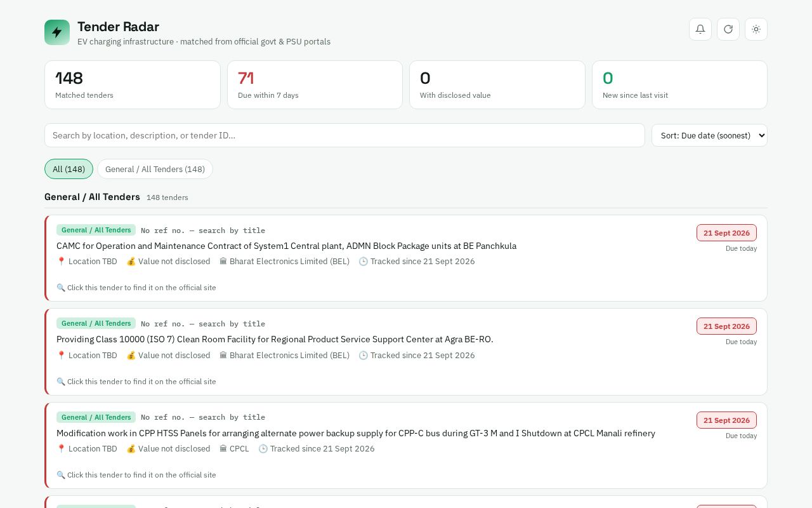Select General / All Tenders (148) chip
Screen dimensions: 812x508
click(155, 169)
